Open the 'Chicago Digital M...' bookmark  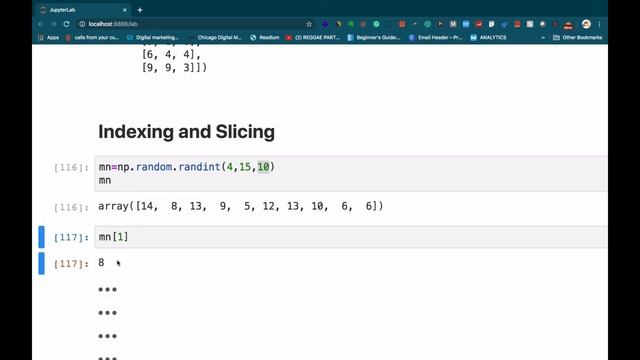[x=215, y=38]
